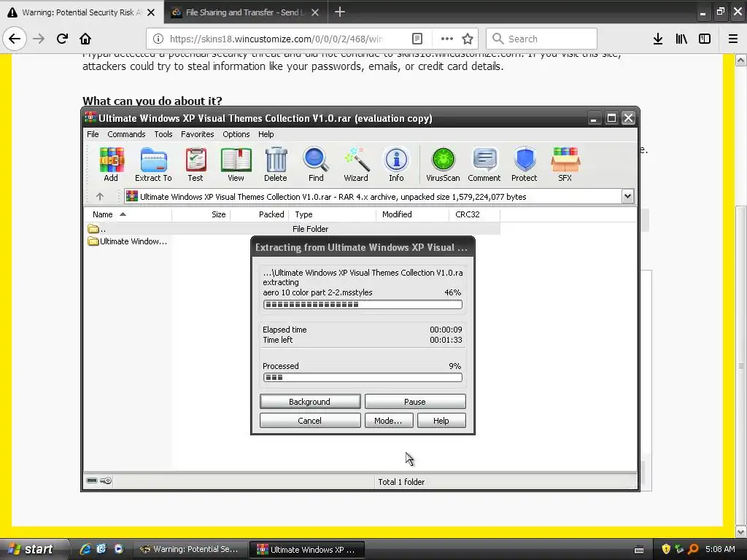Close the File Sharing and Transfer tab
Viewport: 747px width, 560px height.
click(x=315, y=12)
